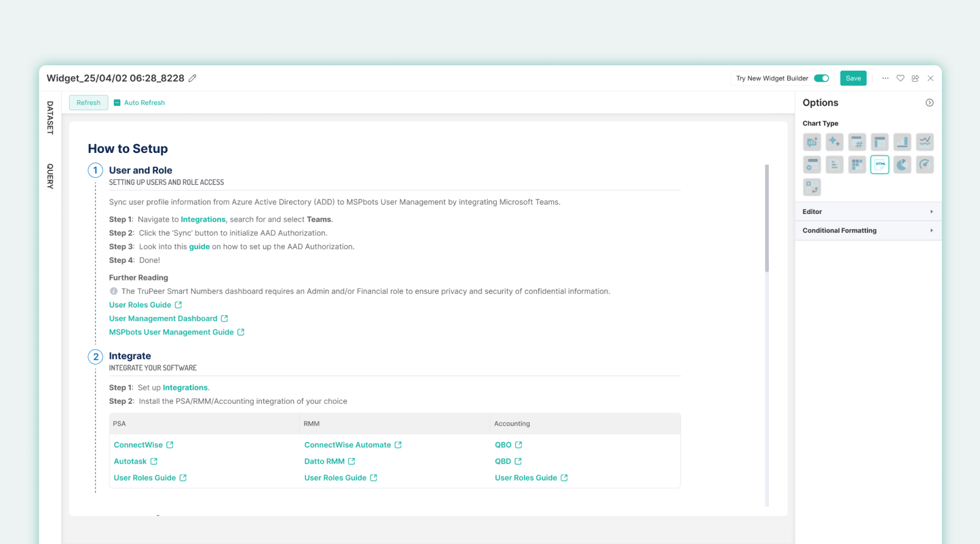
Task: Open the ConnectWise PSA link
Action: point(138,445)
